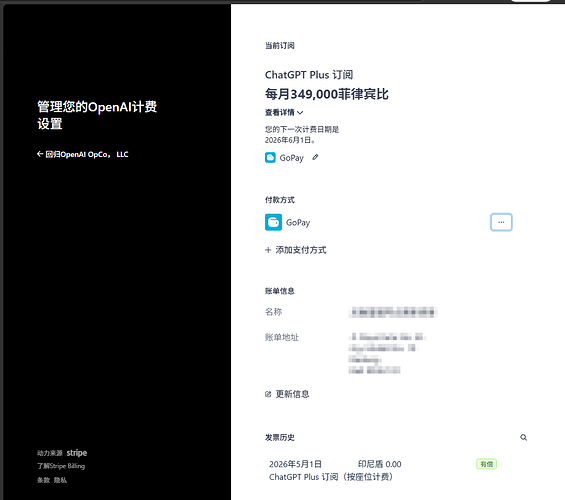Click the 管理您的OpenAI计费设置 heading
This screenshot has height=500, width=565.
point(97,115)
